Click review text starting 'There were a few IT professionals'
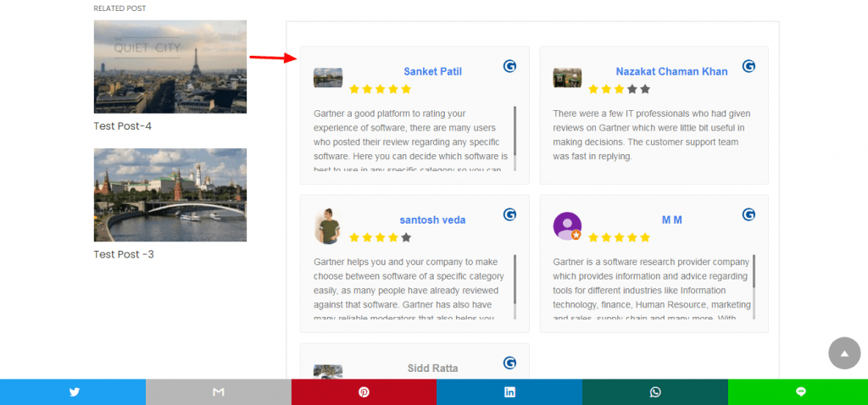This screenshot has width=868, height=405. [652, 135]
